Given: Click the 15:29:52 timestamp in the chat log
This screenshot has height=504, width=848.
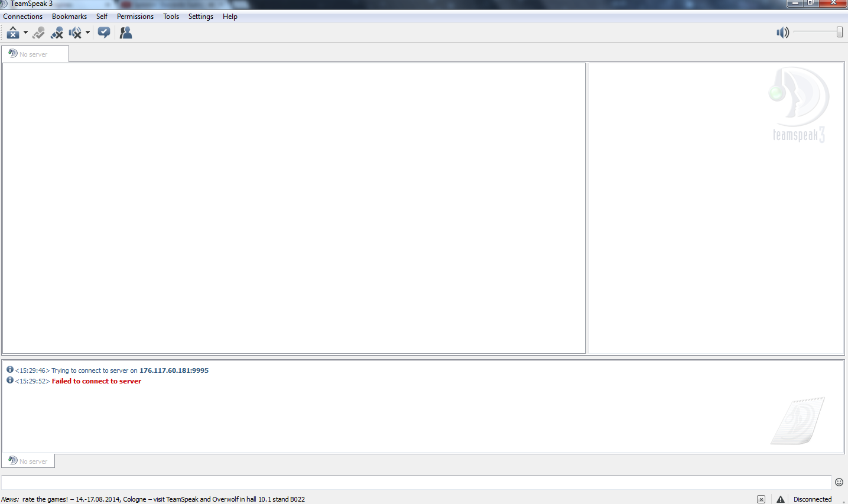Looking at the screenshot, I should [33, 381].
